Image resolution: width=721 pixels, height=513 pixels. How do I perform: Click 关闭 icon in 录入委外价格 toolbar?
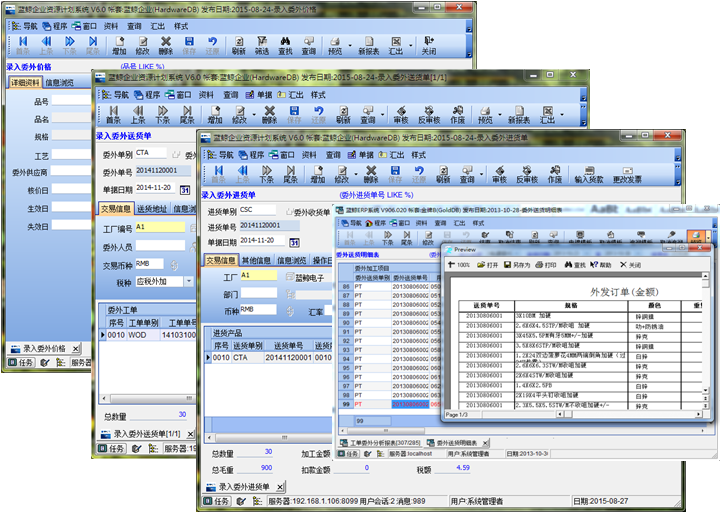tap(429, 46)
